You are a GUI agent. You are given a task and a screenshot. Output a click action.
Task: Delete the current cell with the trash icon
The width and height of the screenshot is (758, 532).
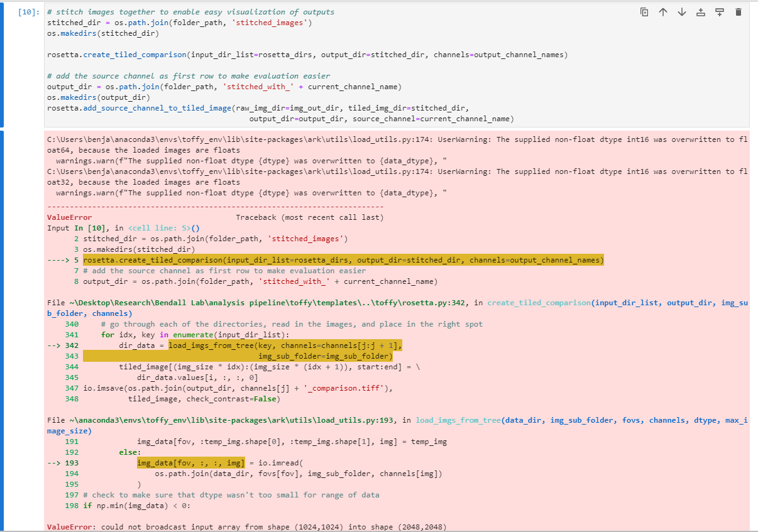(x=738, y=11)
